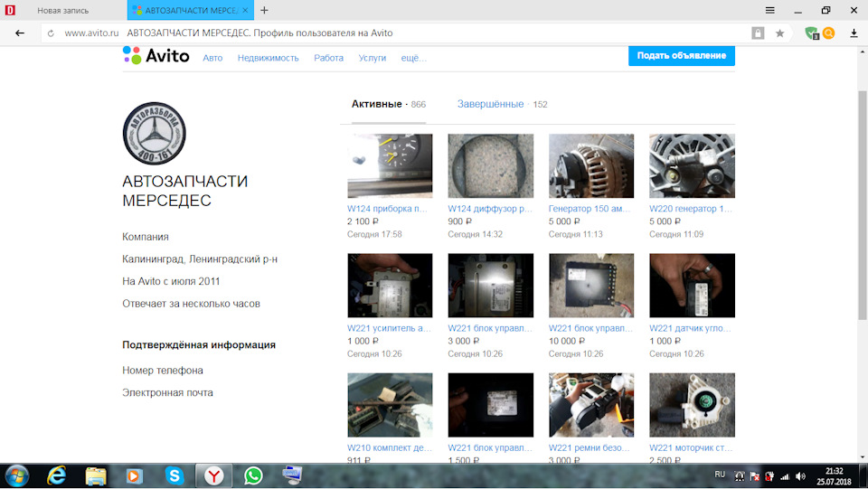Open the W221 датчик угло listing link
The height and width of the screenshot is (489, 868).
tap(690, 328)
